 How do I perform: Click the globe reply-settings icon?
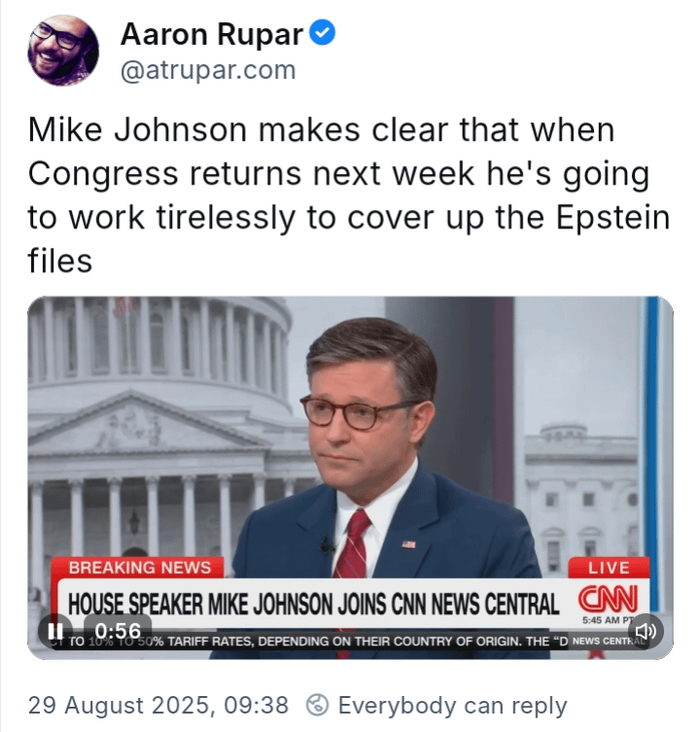coord(318,705)
